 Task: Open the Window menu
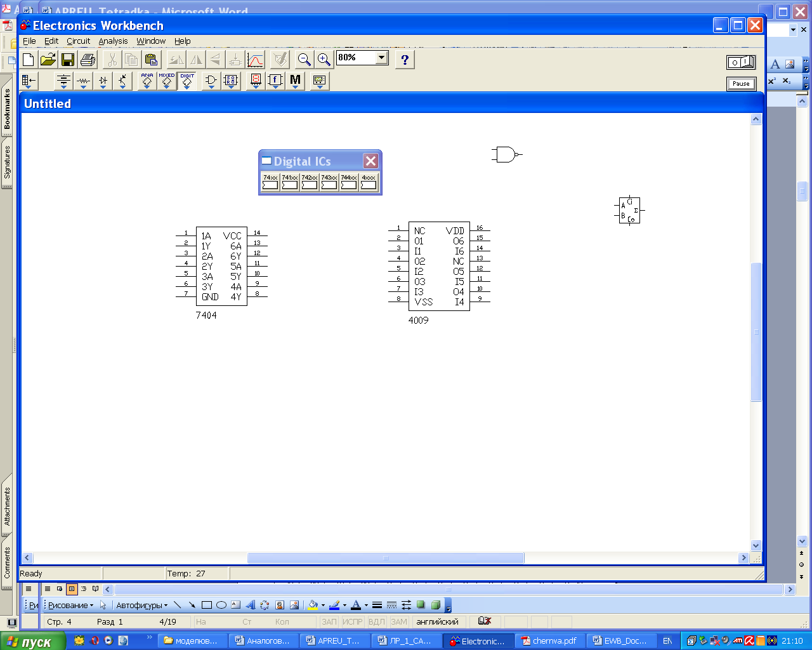[x=151, y=41]
